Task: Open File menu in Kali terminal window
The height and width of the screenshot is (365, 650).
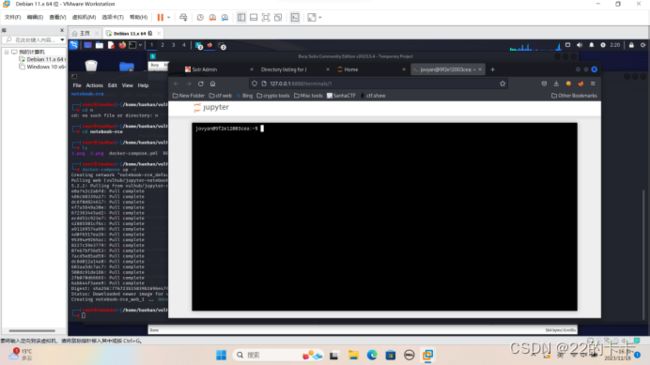Action: pyautogui.click(x=77, y=85)
